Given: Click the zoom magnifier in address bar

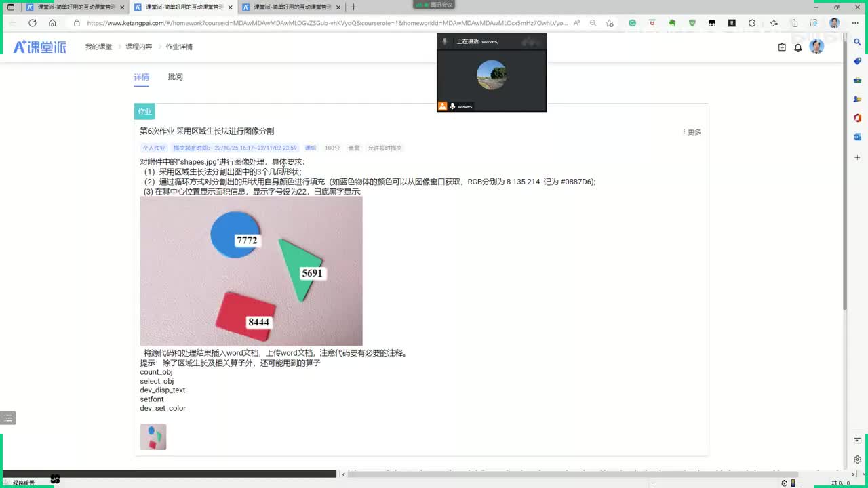Looking at the screenshot, I should click(x=593, y=22).
